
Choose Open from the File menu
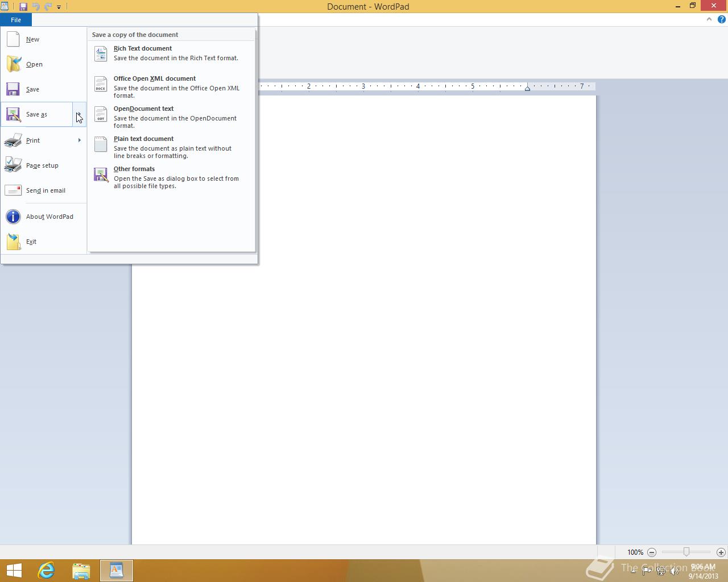point(44,64)
